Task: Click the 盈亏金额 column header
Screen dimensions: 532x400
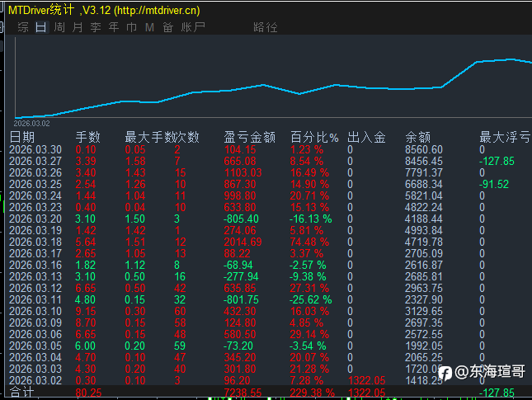Action: click(x=249, y=138)
